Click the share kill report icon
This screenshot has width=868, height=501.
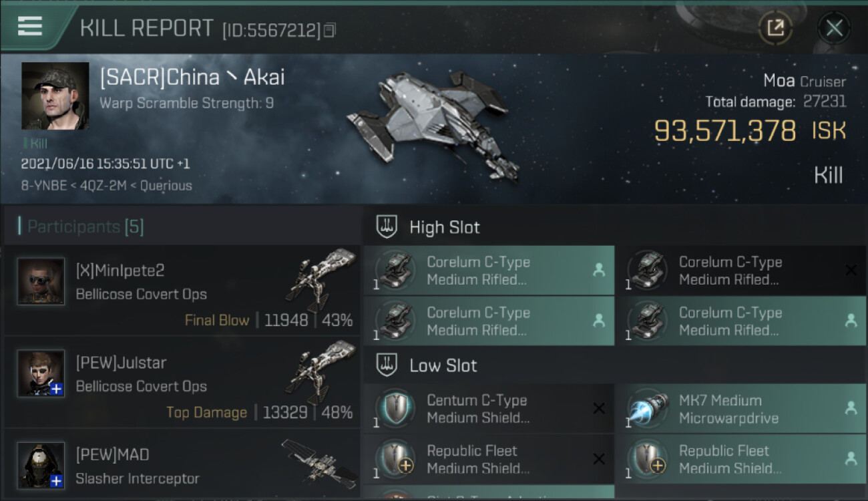(x=775, y=28)
